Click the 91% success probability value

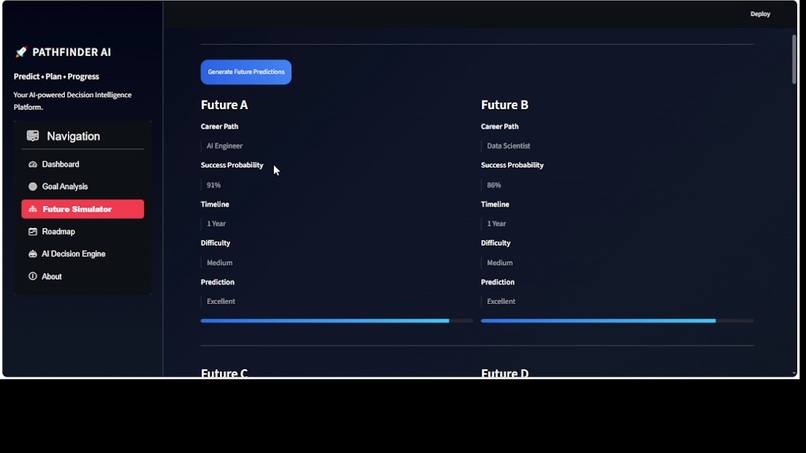[213, 185]
